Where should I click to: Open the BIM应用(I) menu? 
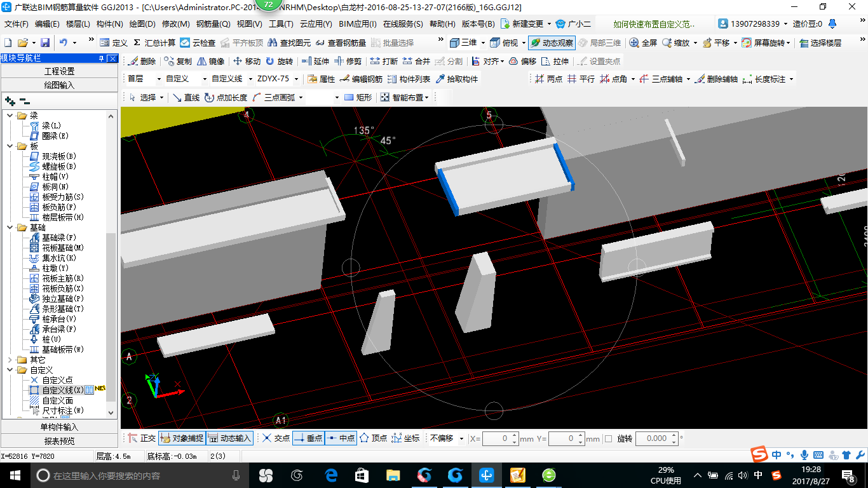point(358,24)
